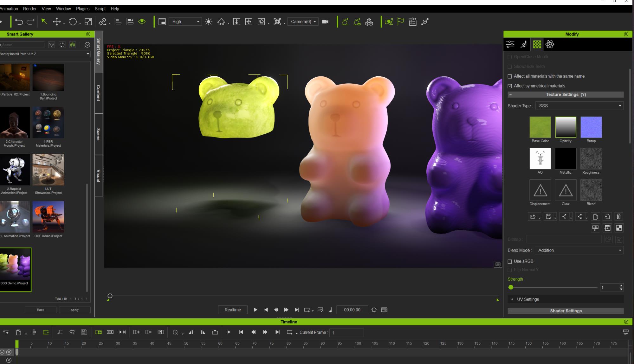Uncheck Affect symmetrical materials
The height and width of the screenshot is (364, 634).
(510, 86)
